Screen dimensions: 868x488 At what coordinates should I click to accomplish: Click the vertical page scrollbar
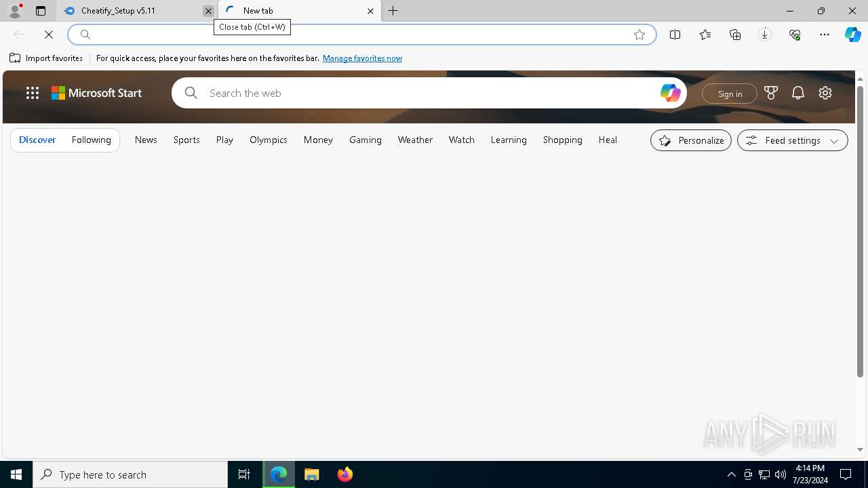tap(860, 230)
